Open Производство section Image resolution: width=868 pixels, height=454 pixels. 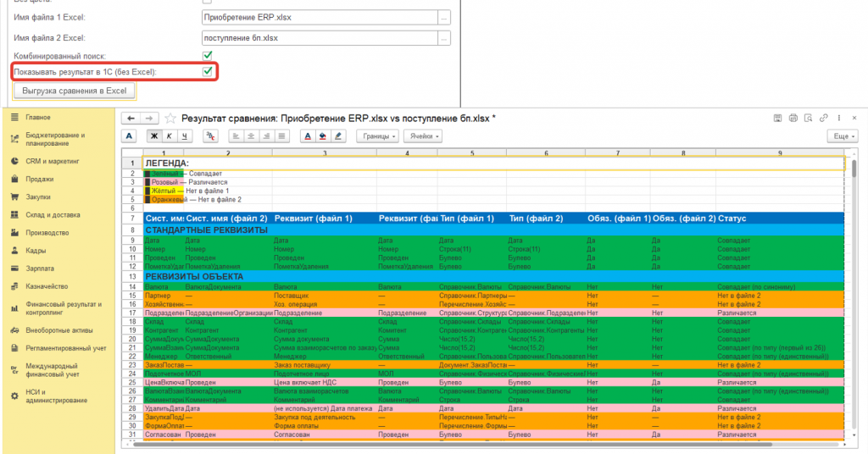[47, 233]
